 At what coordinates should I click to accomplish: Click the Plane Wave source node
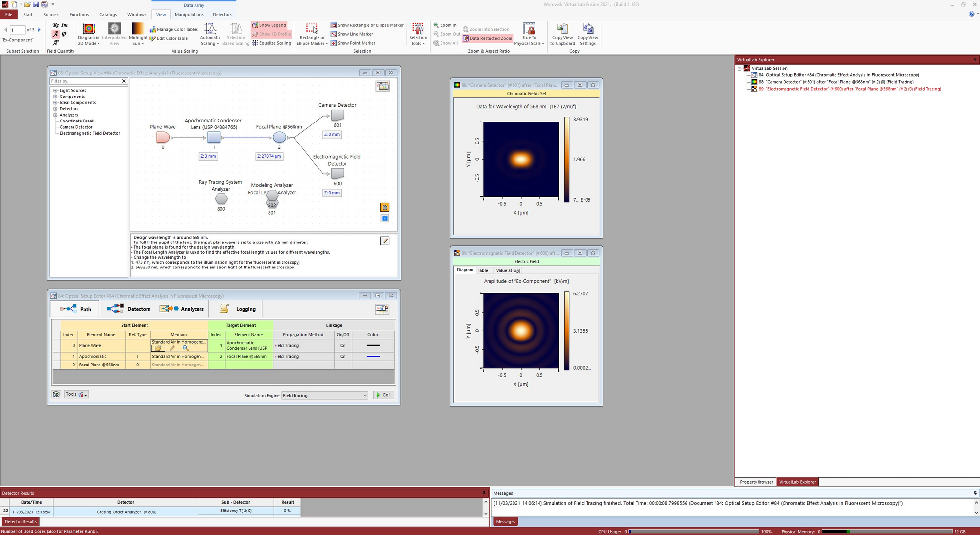click(163, 137)
